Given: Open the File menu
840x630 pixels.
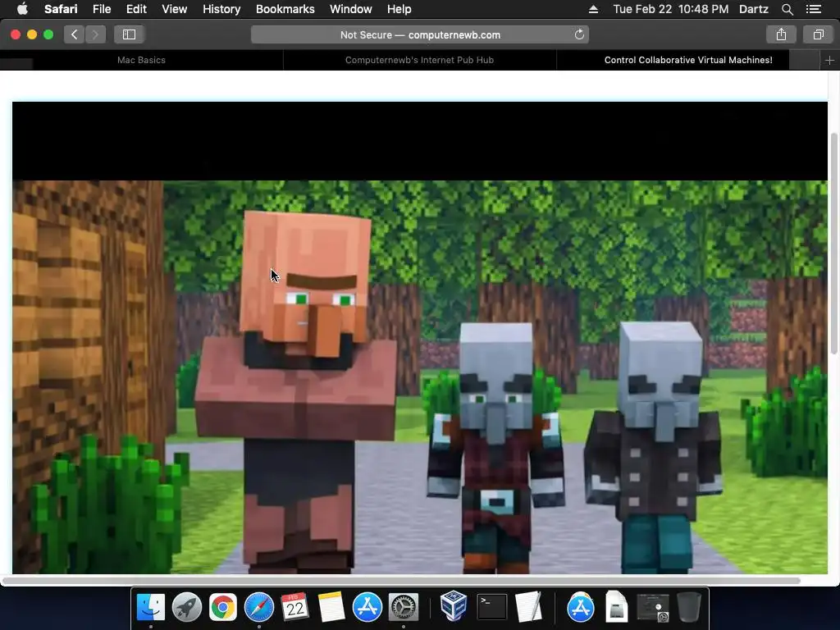Looking at the screenshot, I should coord(101,9).
